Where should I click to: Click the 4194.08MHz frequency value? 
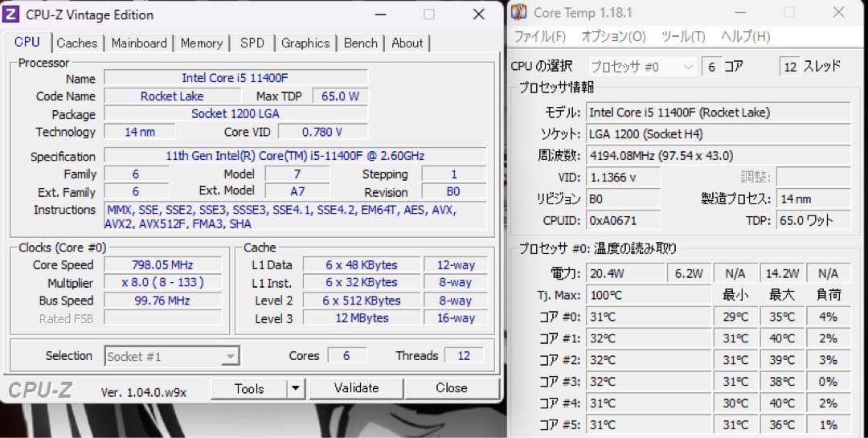(719, 156)
